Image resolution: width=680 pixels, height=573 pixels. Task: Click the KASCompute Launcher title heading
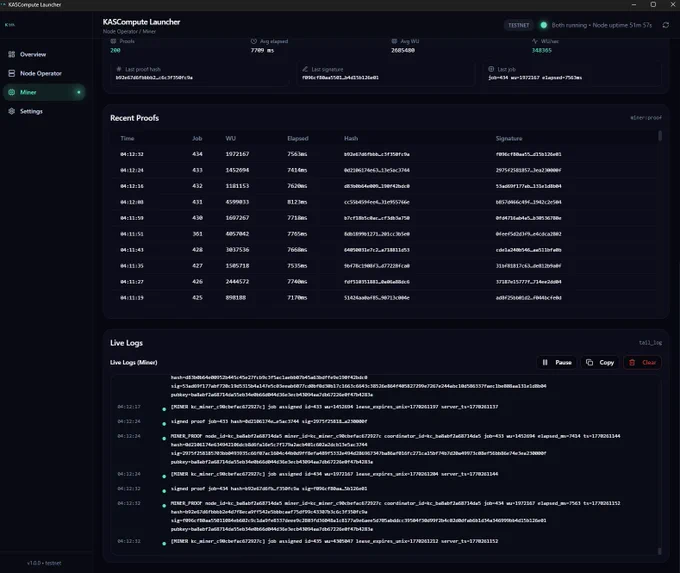(141, 22)
